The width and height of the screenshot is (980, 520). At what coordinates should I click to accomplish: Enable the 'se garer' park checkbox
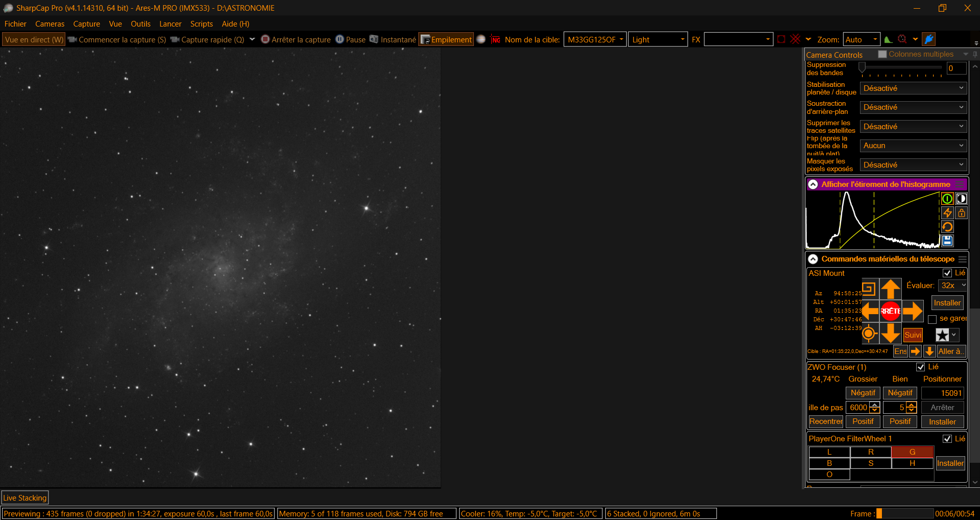[932, 319]
